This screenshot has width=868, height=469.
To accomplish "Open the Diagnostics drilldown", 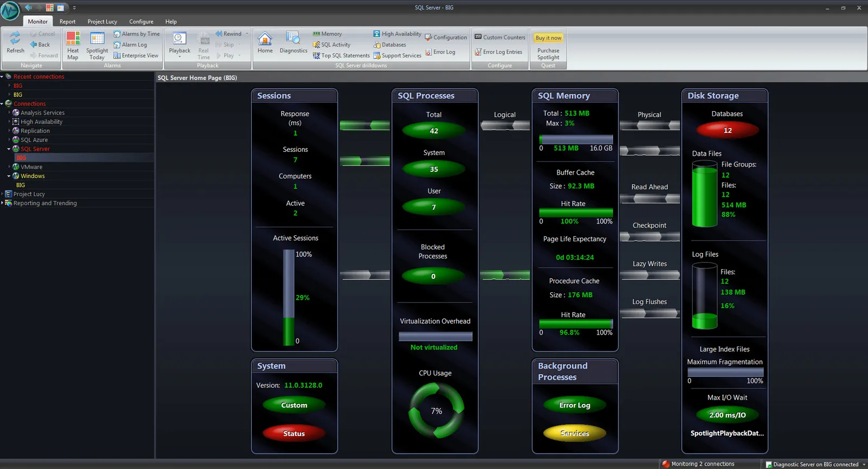I will click(293, 42).
